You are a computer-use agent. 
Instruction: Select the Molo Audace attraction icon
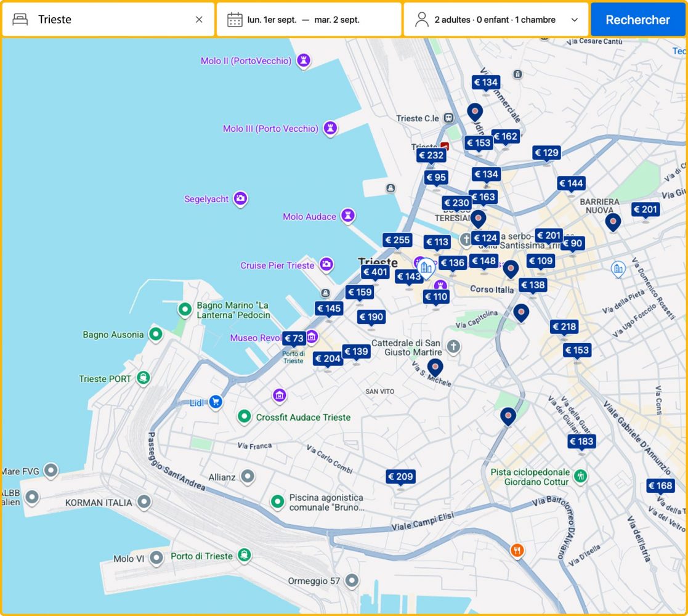[348, 216]
